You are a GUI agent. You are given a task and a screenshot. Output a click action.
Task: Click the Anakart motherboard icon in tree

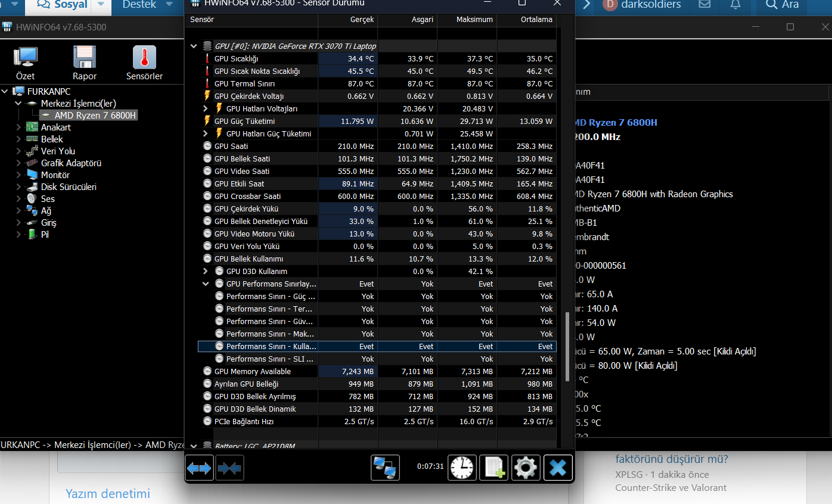[x=32, y=127]
